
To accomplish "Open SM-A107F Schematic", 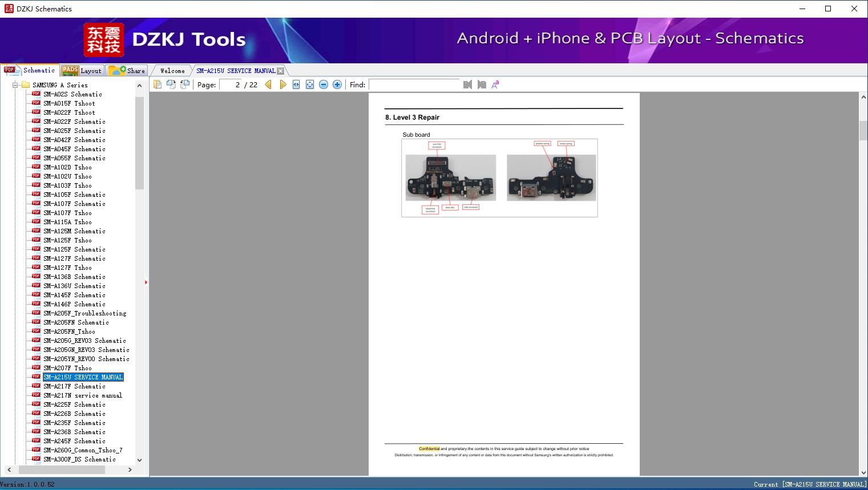I will [74, 204].
